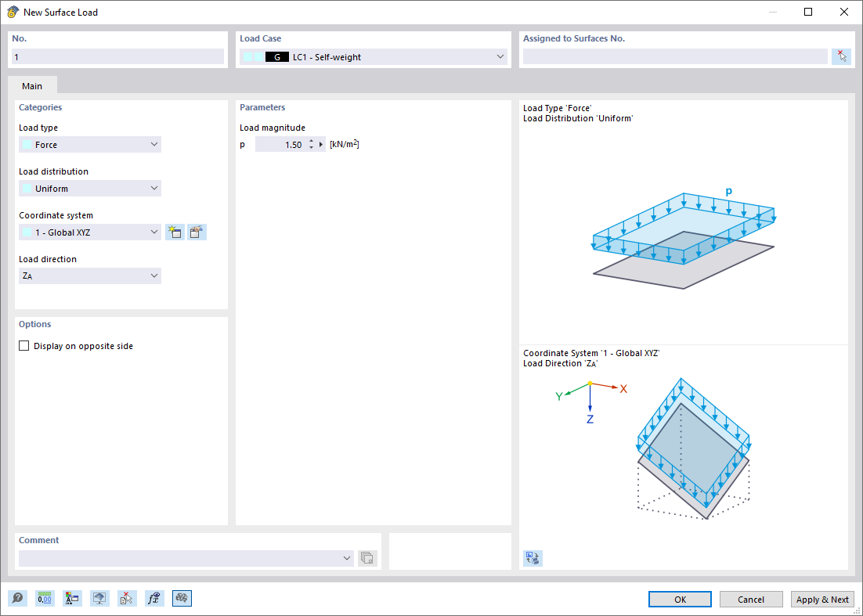Open comment library icon beside Comment field
The width and height of the screenshot is (863, 616).
367,558
